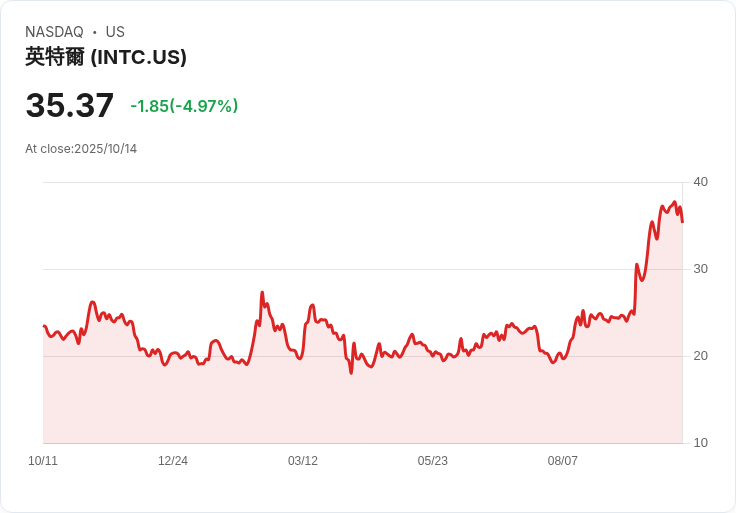Select the 12/24 date on the time axis
Viewport: 736px width, 513px height.
[173, 461]
